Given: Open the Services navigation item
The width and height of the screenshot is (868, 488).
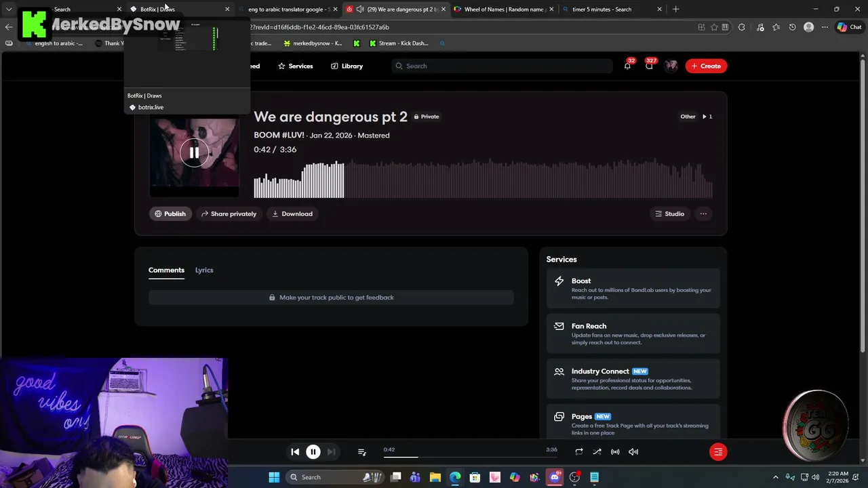Looking at the screenshot, I should (295, 66).
